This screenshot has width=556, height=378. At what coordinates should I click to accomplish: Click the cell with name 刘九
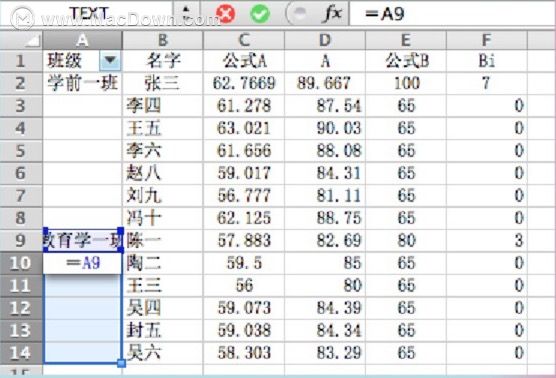(x=163, y=195)
